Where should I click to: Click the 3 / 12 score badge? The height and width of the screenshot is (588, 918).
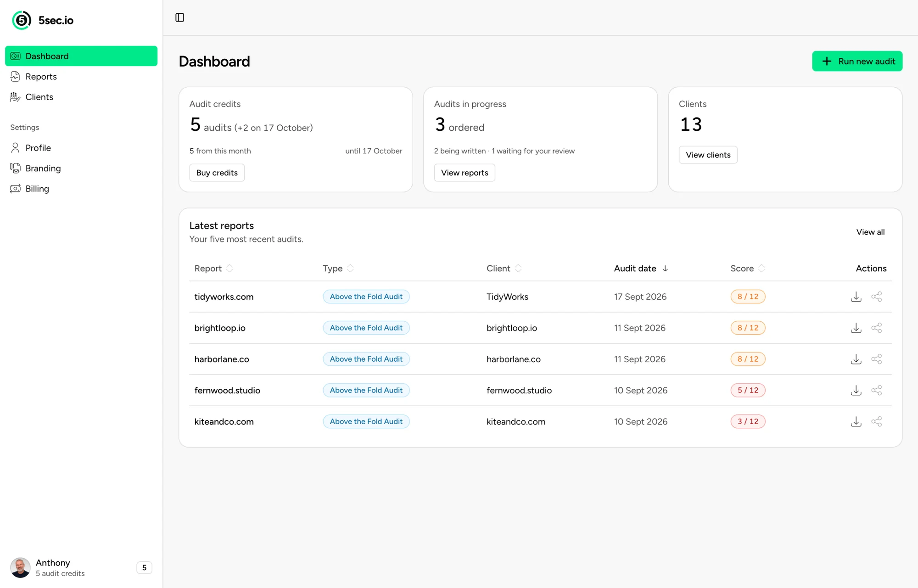[748, 421]
